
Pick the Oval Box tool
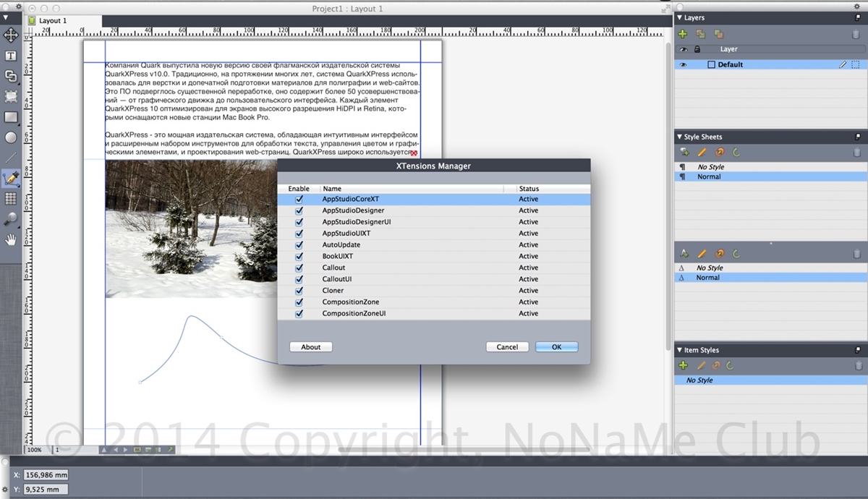pyautogui.click(x=11, y=137)
